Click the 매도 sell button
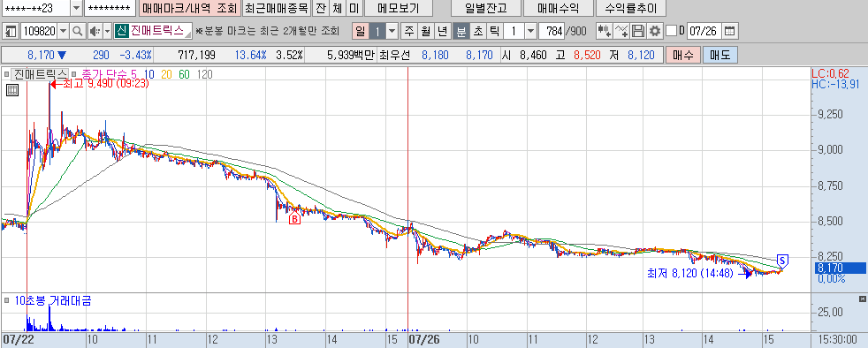The image size is (868, 348). (720, 56)
